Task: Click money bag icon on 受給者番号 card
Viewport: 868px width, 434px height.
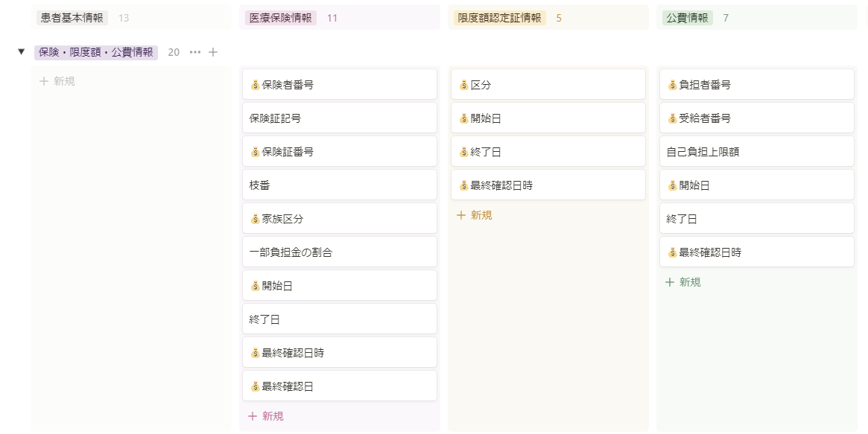Action: click(x=672, y=118)
